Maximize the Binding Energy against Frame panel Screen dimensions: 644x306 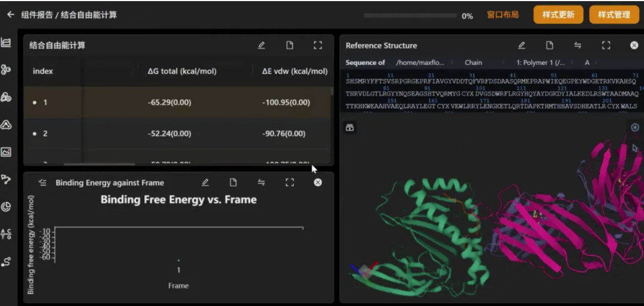point(290,182)
